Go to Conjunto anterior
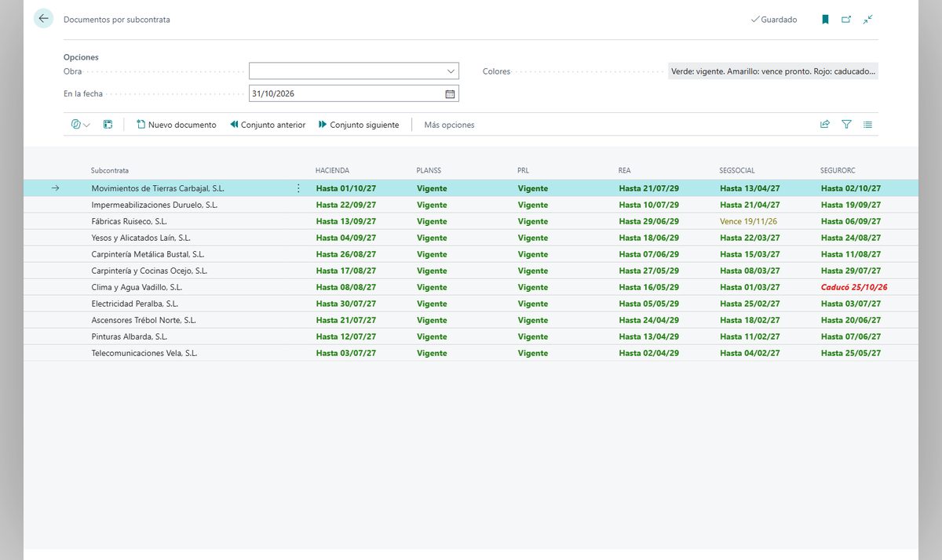 click(268, 125)
